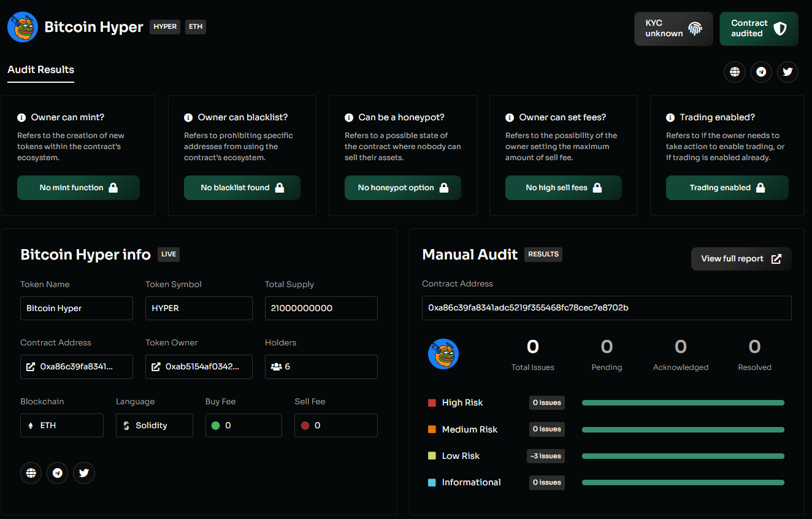Click info icon beside Can be a honeypot
This screenshot has width=812, height=519.
point(349,117)
